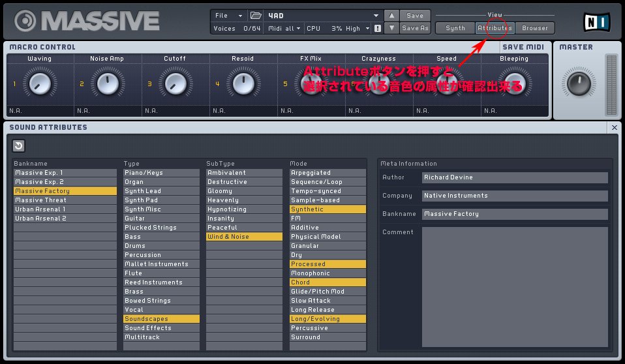Toggle the Sound Effects type attribute
The width and height of the screenshot is (625, 364).
pyautogui.click(x=161, y=328)
